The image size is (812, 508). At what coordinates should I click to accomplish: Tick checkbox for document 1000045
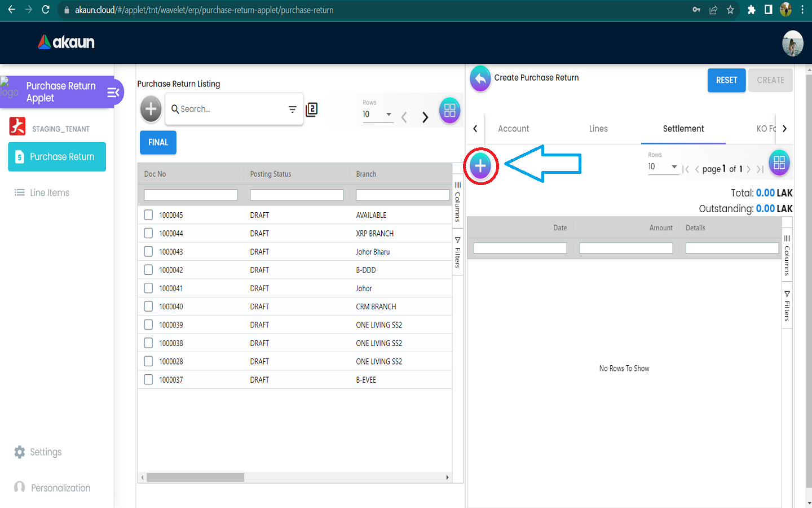pos(148,215)
